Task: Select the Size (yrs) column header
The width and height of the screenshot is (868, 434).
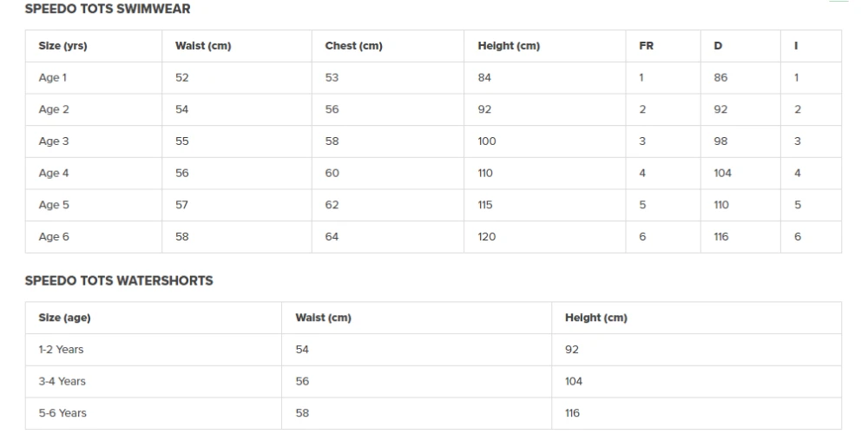Action: (62, 46)
